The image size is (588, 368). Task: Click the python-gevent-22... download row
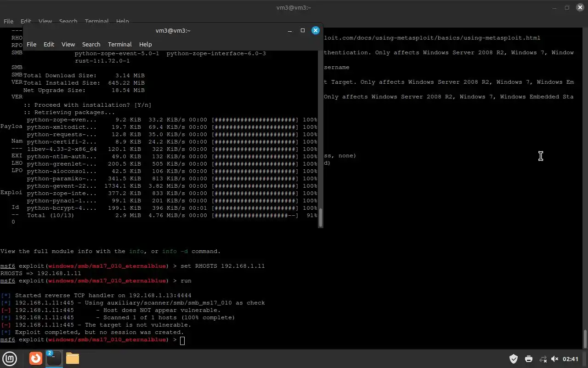coord(172,186)
